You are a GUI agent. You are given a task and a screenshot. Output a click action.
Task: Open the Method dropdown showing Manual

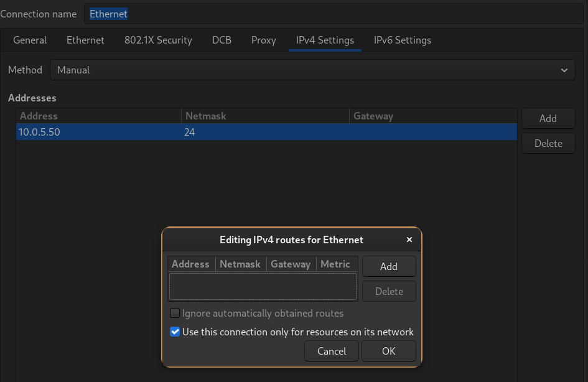click(x=311, y=70)
